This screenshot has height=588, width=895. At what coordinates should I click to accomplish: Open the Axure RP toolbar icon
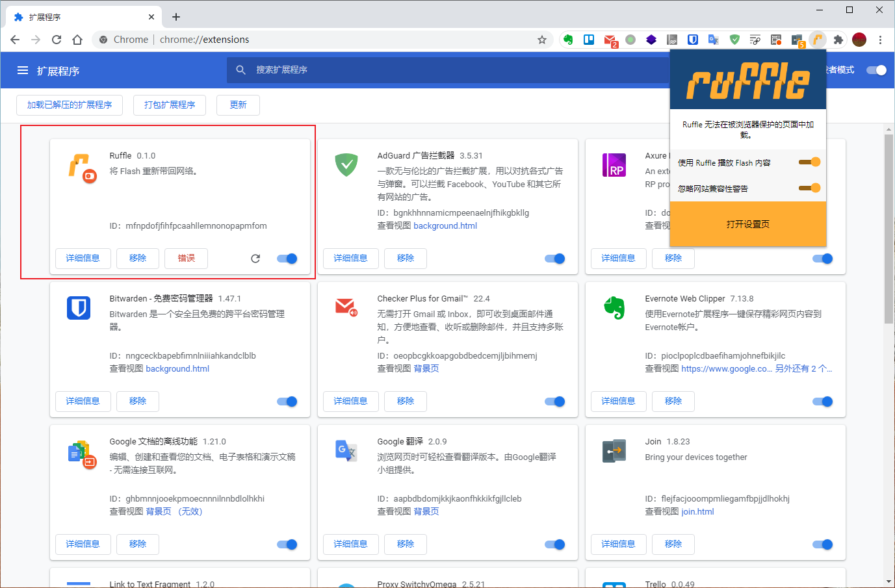(x=672, y=40)
